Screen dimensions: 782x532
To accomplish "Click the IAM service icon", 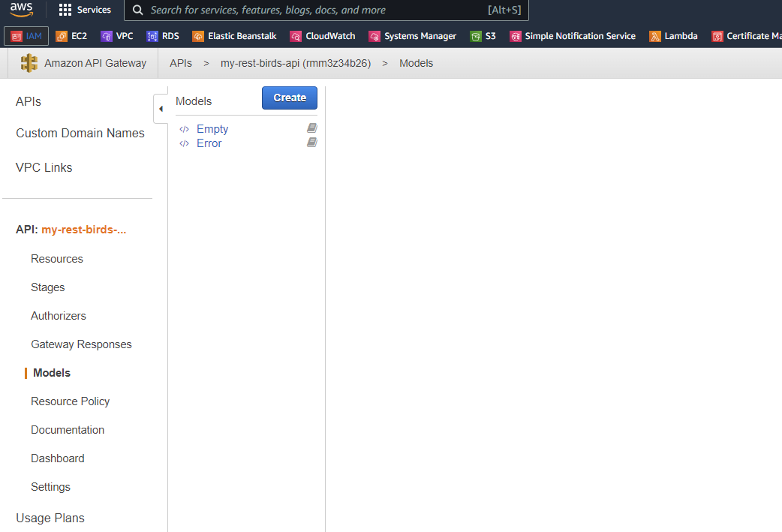I will tap(17, 37).
